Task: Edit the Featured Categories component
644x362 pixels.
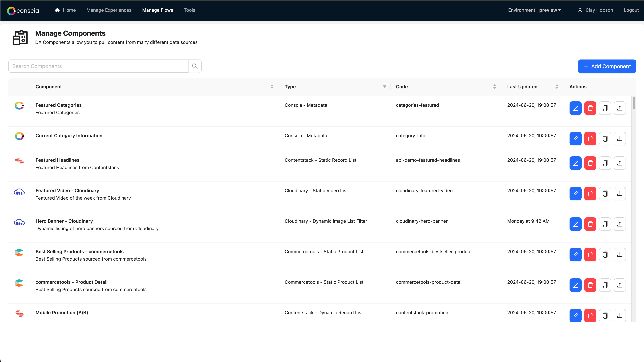Action: tap(575, 108)
